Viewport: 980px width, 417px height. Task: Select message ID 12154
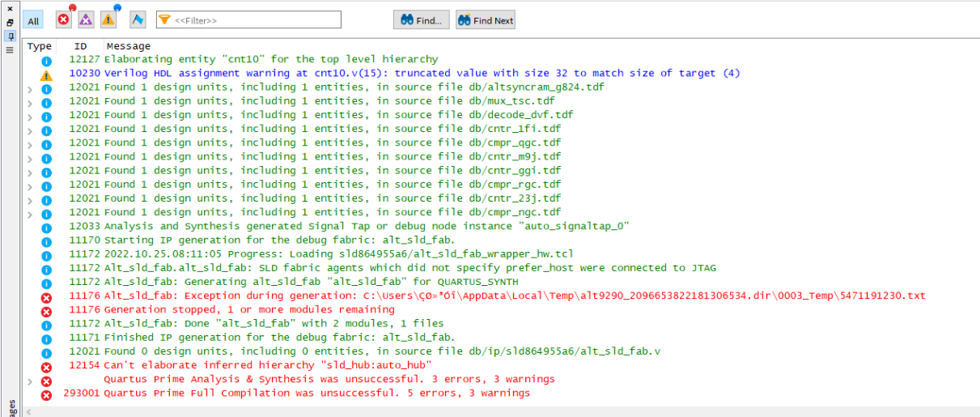[84, 365]
